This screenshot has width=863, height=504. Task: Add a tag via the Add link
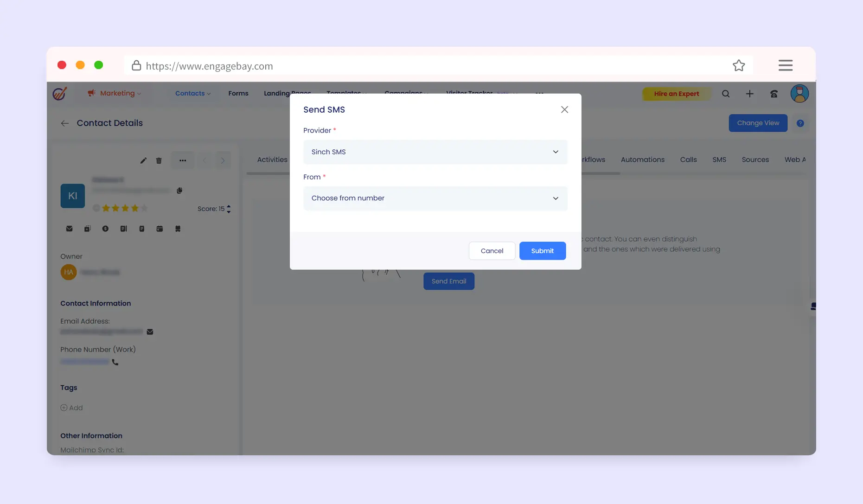click(x=72, y=408)
